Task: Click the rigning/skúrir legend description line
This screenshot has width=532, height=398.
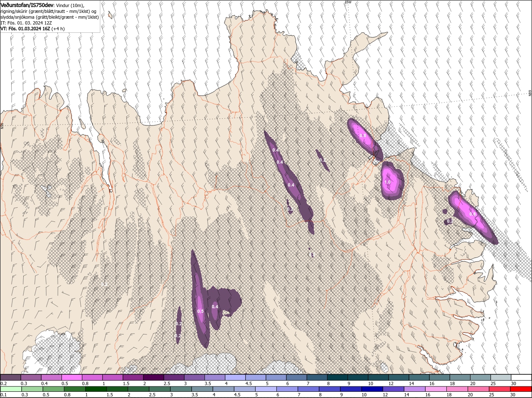Action: coord(49,11)
